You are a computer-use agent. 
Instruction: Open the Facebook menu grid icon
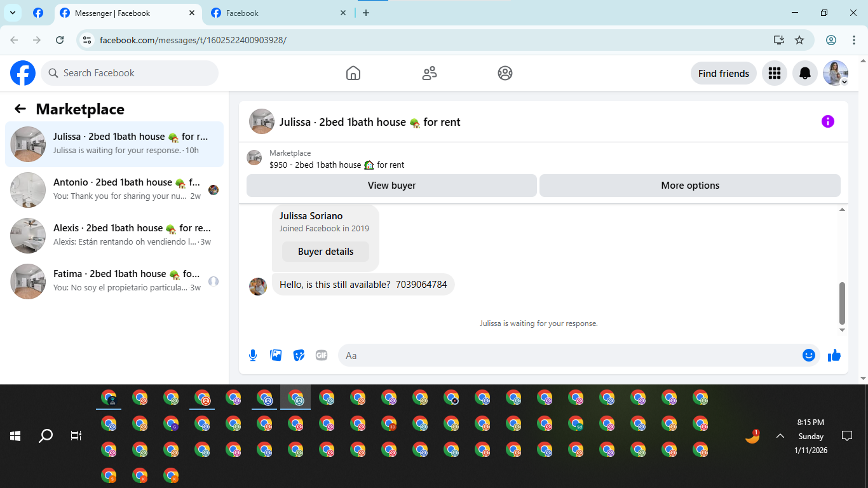pyautogui.click(x=774, y=73)
